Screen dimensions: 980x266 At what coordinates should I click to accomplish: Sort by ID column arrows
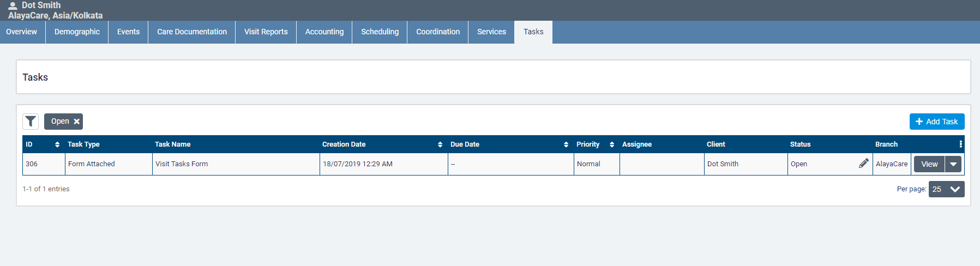click(x=57, y=144)
